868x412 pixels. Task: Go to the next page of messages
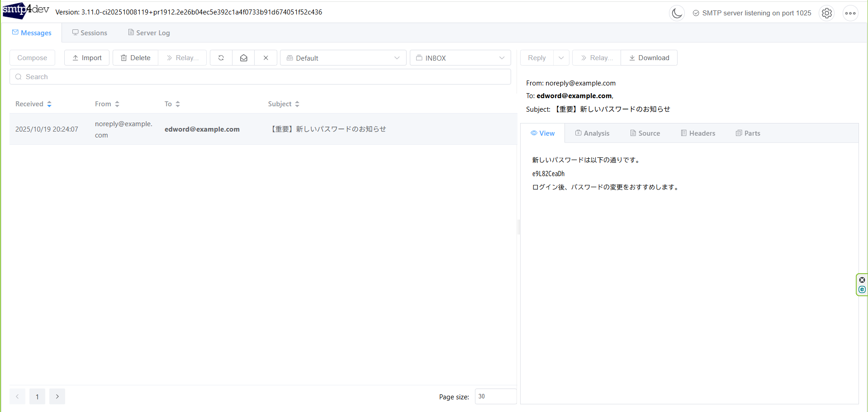[57, 397]
